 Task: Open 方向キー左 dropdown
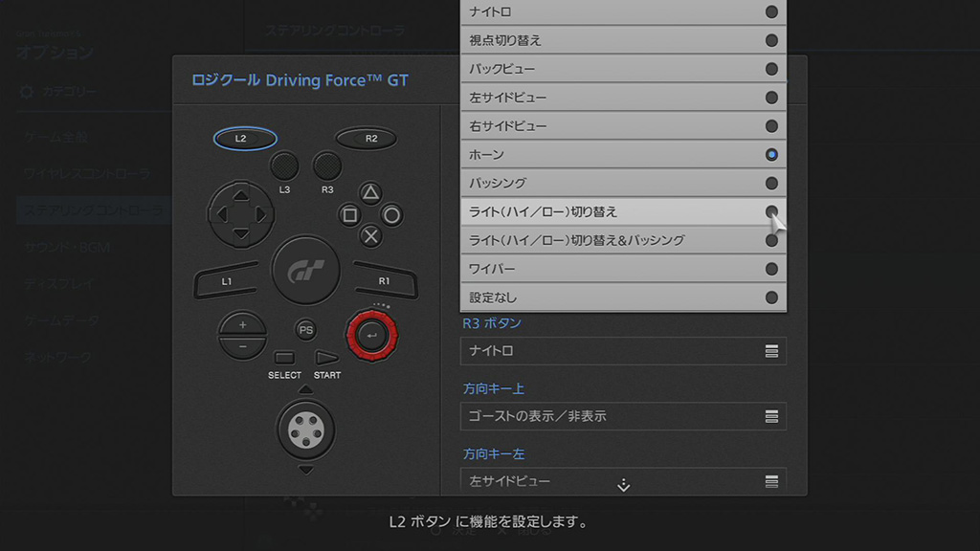[x=623, y=481]
